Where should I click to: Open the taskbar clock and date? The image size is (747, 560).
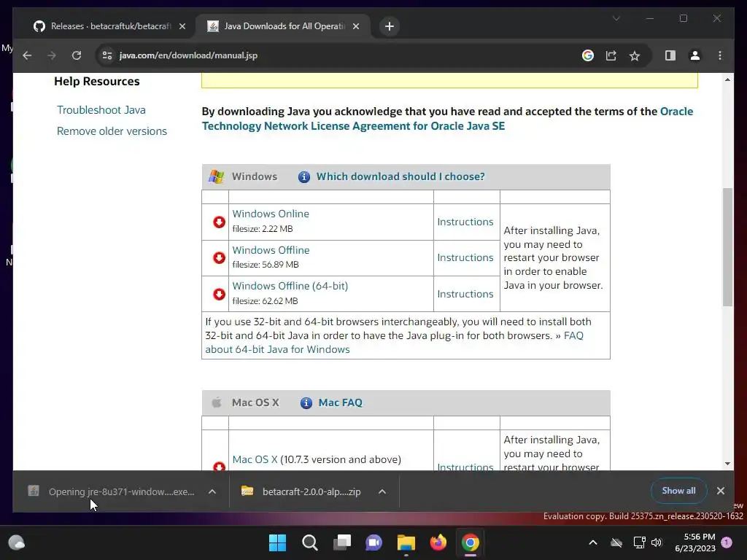click(695, 542)
